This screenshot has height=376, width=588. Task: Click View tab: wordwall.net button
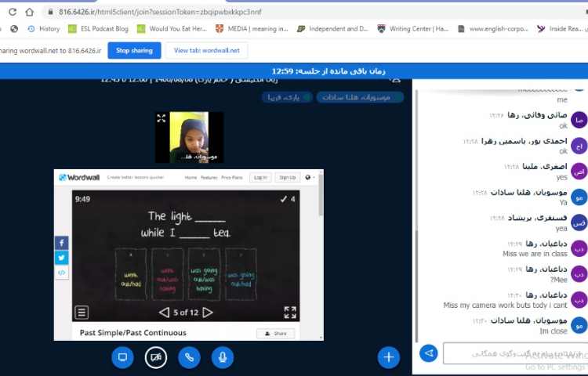tap(206, 50)
